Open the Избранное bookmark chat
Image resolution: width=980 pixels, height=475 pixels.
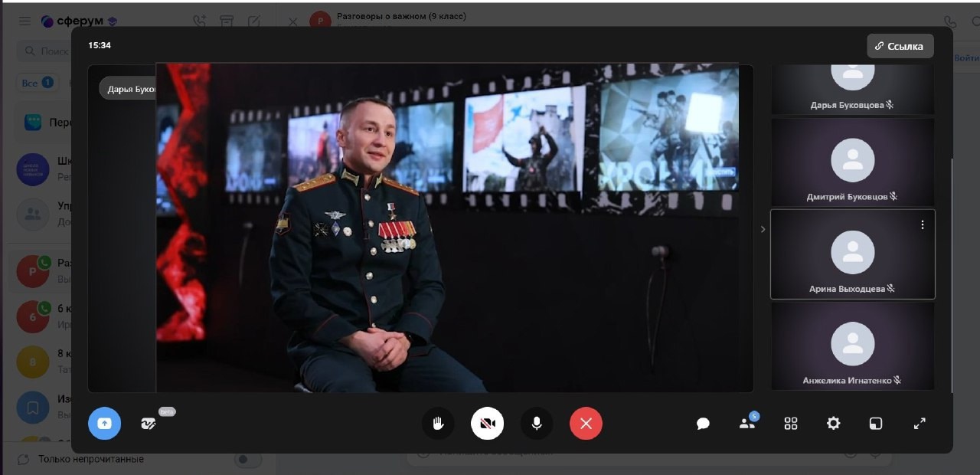[x=33, y=408]
